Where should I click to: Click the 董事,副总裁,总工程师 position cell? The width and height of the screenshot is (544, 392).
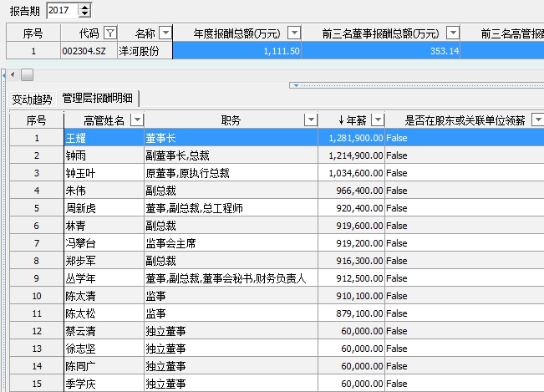click(x=231, y=208)
